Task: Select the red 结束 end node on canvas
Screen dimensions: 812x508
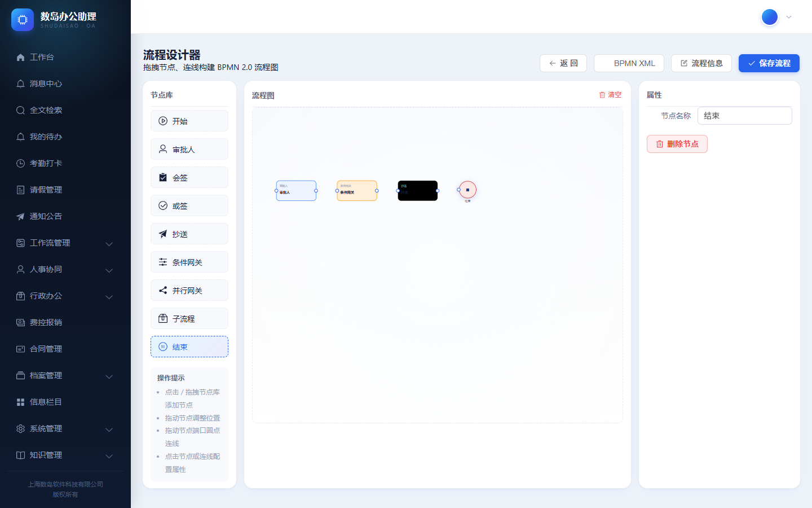Action: tap(467, 190)
